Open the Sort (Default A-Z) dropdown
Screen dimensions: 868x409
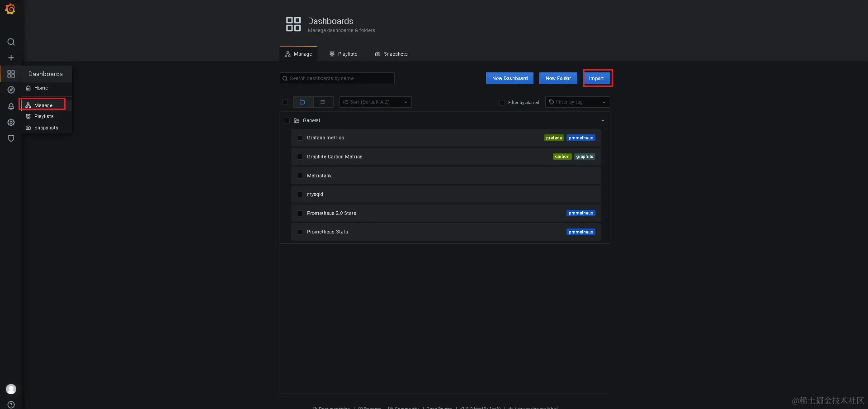coord(376,102)
